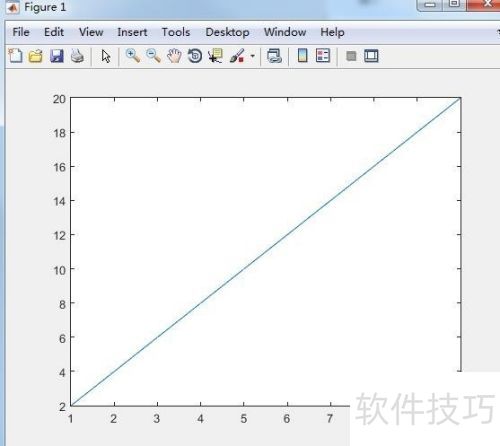Activate the Rotate 3D tool
This screenshot has height=446, width=500.
195,56
